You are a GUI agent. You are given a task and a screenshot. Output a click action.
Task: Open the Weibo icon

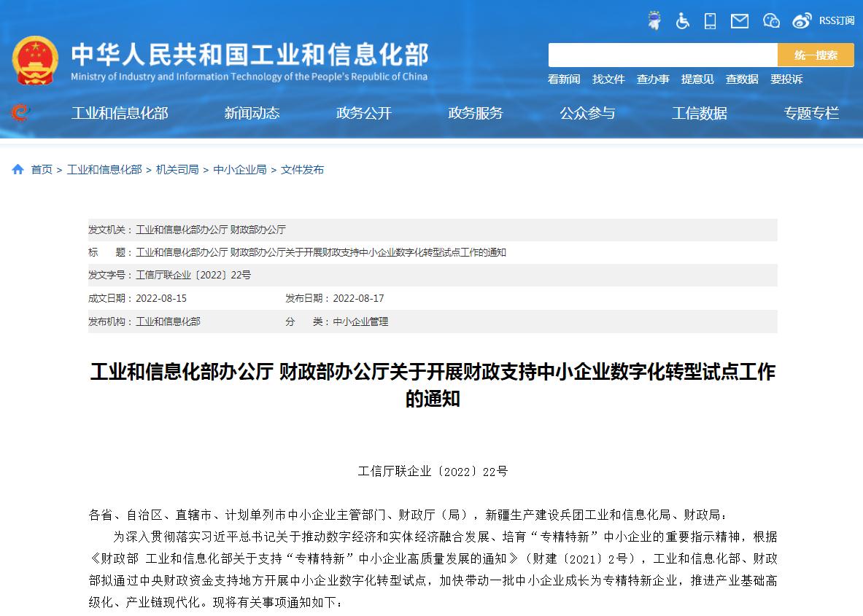[802, 20]
